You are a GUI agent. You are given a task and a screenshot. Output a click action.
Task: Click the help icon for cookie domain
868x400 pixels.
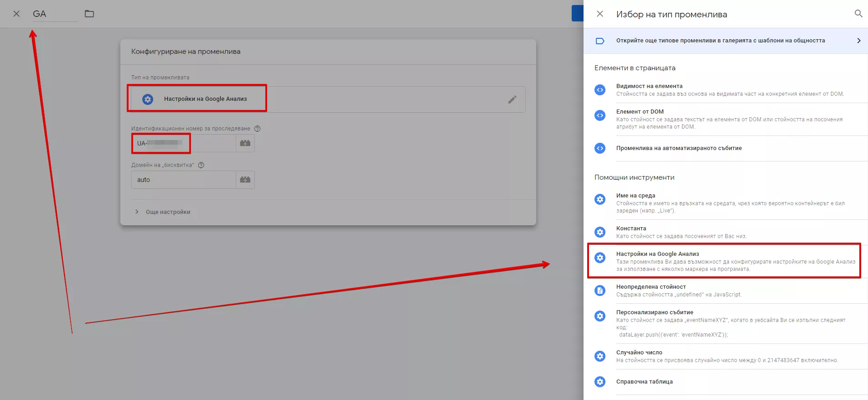coord(201,165)
